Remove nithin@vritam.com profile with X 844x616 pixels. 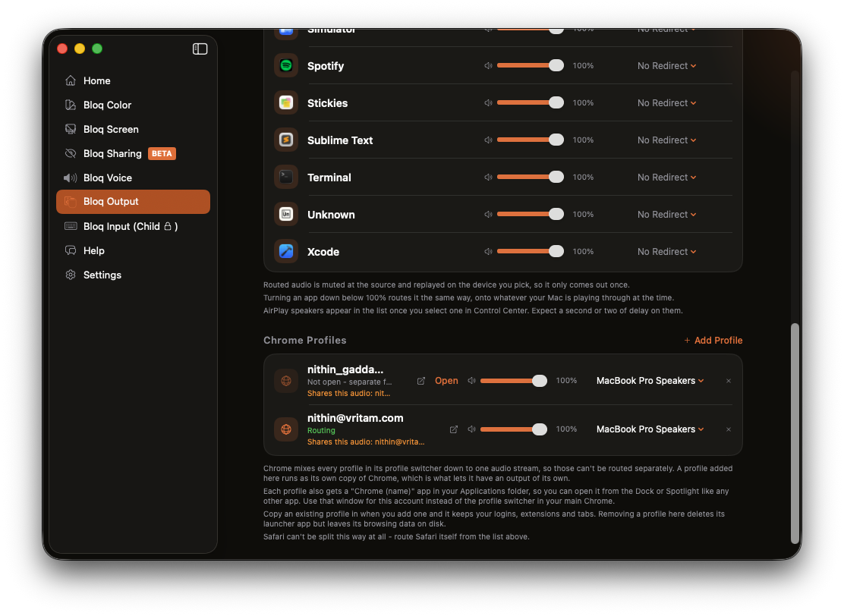(729, 429)
